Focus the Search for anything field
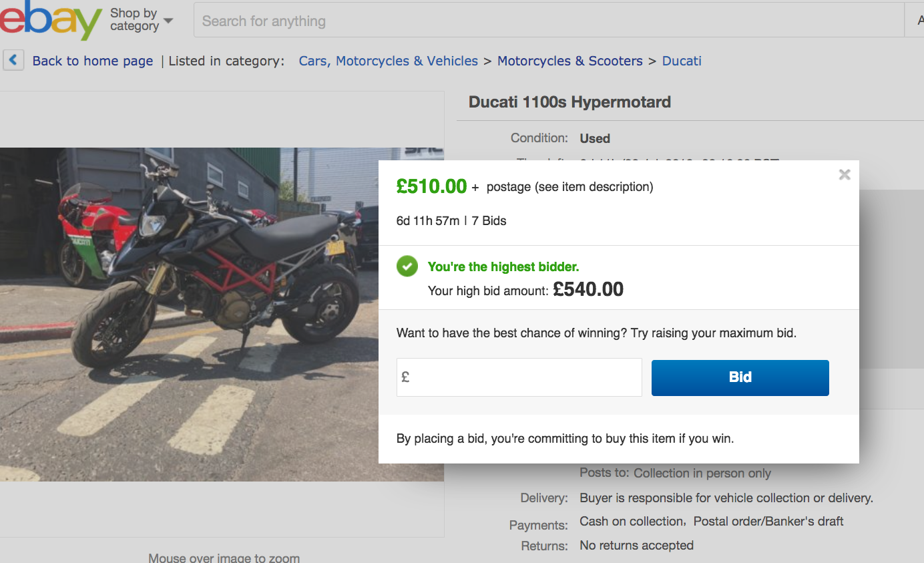Image resolution: width=924 pixels, height=563 pixels. coord(547,21)
